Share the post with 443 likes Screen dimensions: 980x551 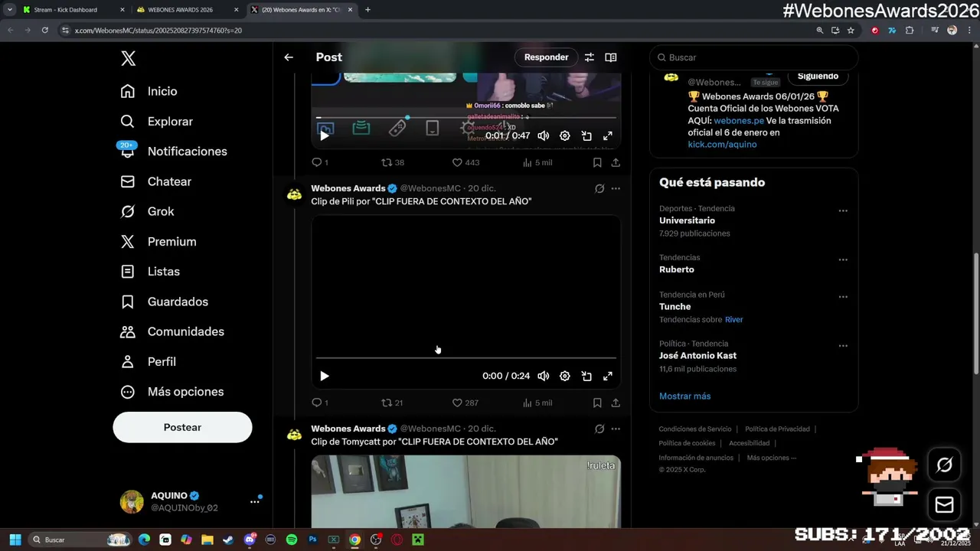pyautogui.click(x=616, y=162)
